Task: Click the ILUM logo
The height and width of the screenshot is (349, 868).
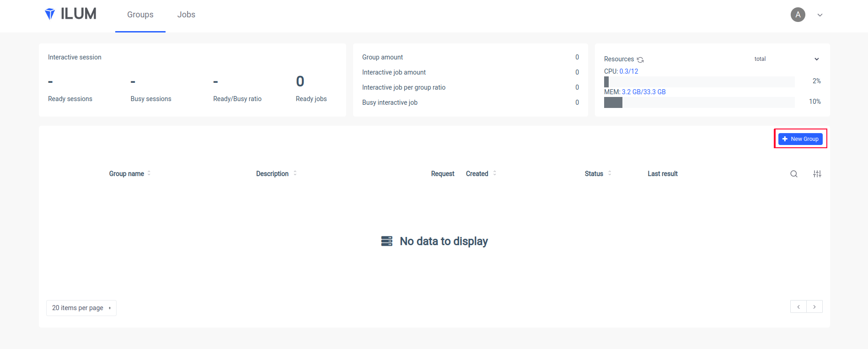Action: point(70,14)
